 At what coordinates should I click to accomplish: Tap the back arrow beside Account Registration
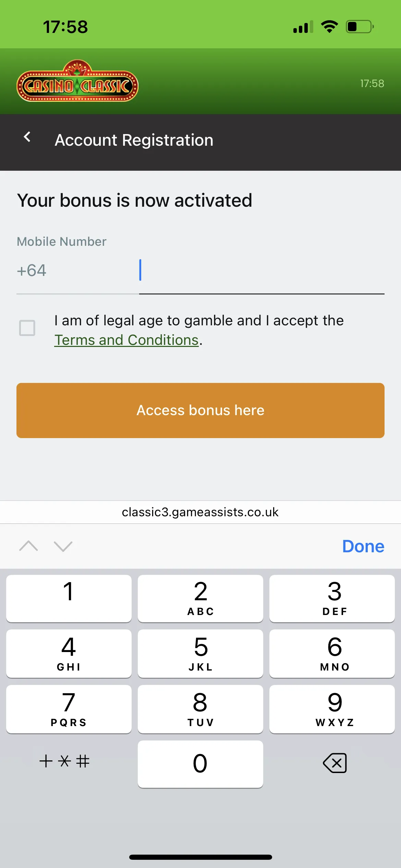[27, 137]
